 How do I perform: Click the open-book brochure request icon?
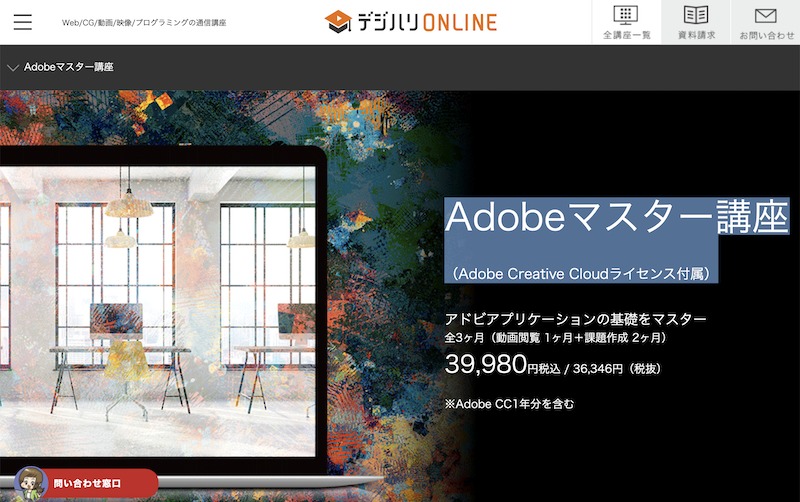point(696,15)
